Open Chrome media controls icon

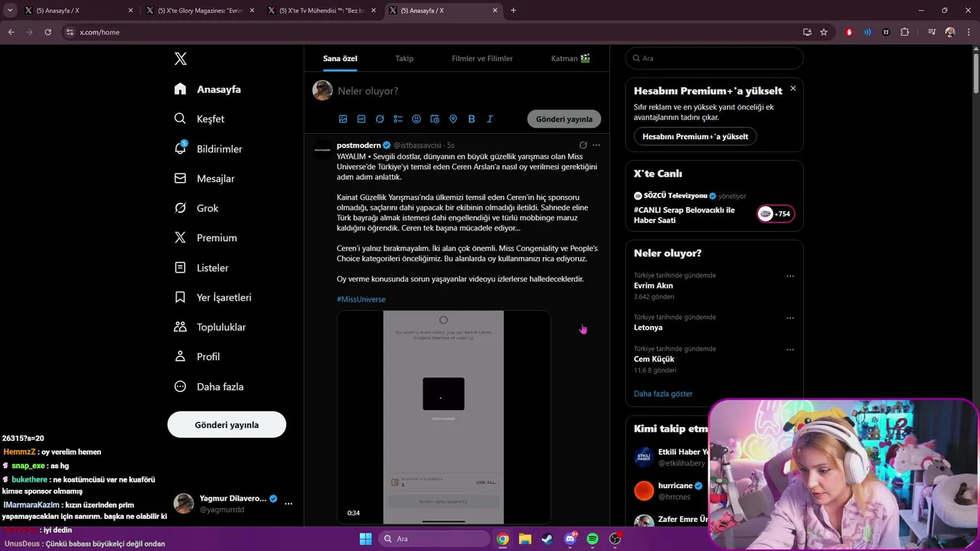pos(931,32)
